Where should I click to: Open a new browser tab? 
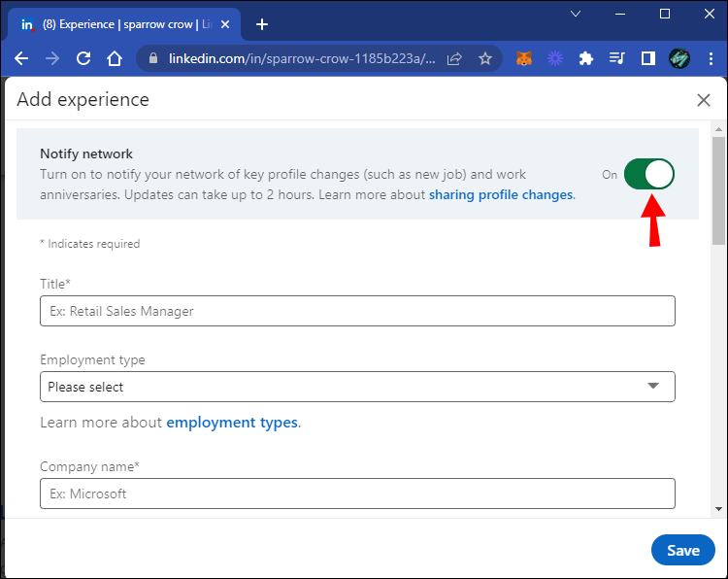pos(261,24)
